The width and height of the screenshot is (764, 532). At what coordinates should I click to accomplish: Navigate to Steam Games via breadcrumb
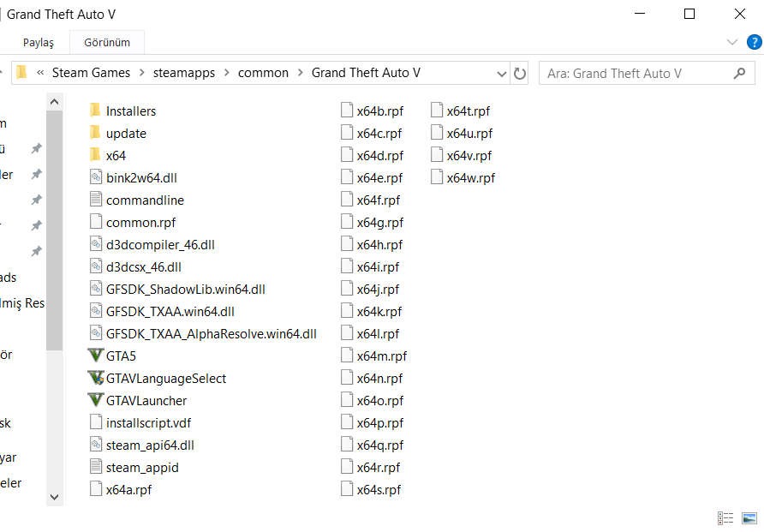89,73
